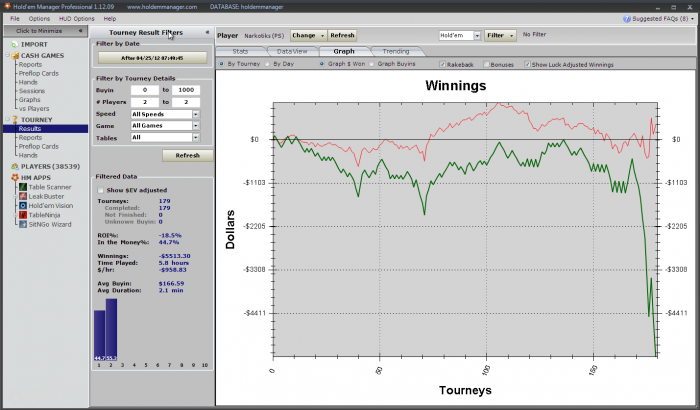The height and width of the screenshot is (410, 700).
Task: Collapse the Tourney Result Filters panel arrow
Action: (207, 32)
